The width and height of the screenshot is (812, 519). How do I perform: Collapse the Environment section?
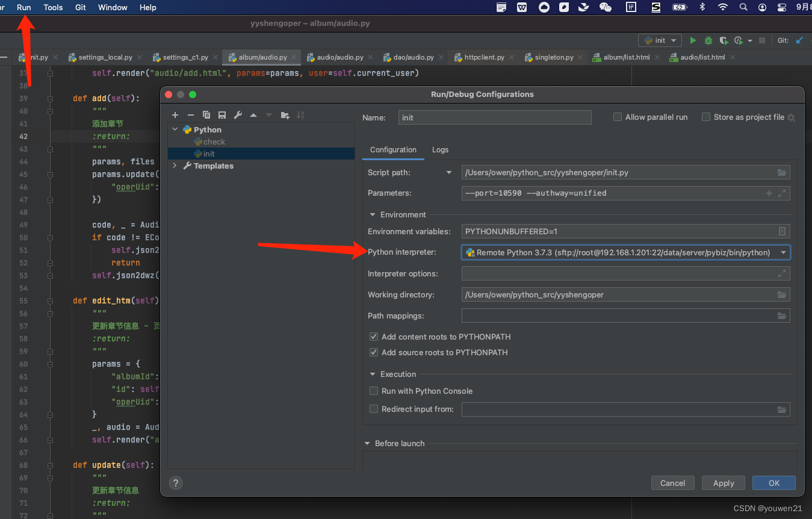[373, 215]
